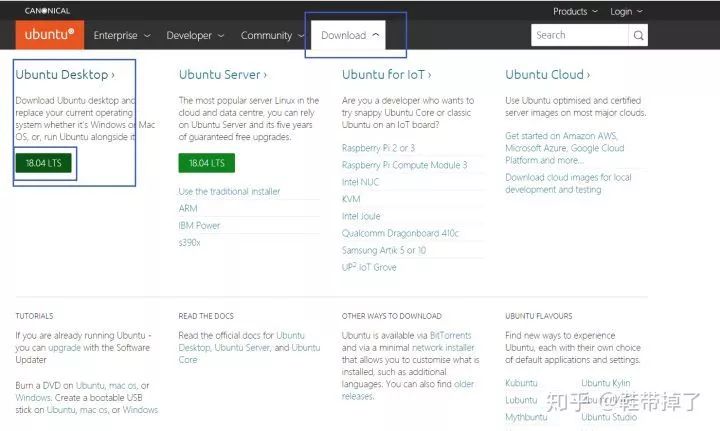Open the Ubuntu Desktop heading link
This screenshot has width=720, height=431.
click(x=65, y=74)
